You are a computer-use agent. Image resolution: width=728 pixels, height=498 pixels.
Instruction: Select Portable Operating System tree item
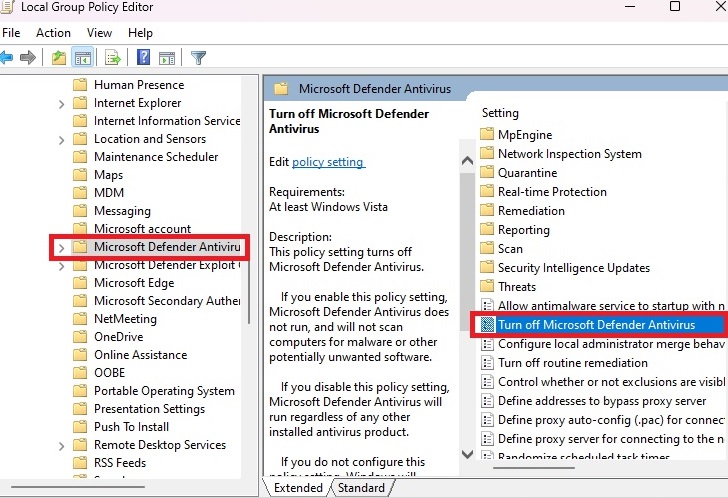click(x=164, y=391)
